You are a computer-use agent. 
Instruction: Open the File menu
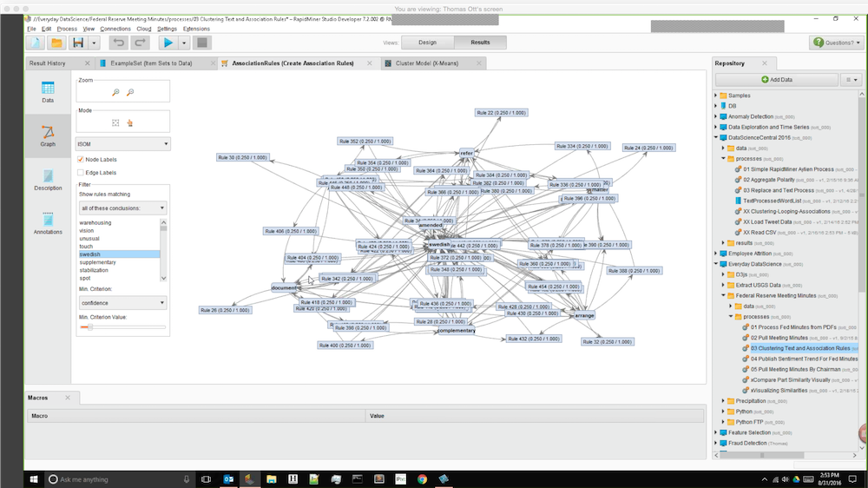[x=31, y=29]
